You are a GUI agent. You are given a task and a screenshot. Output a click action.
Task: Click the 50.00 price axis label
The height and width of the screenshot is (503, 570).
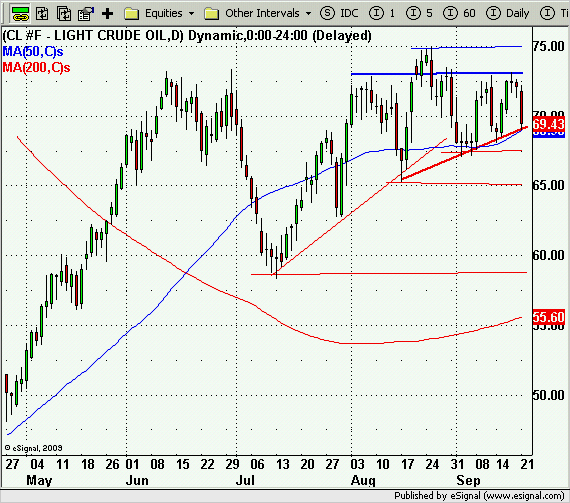pos(549,395)
